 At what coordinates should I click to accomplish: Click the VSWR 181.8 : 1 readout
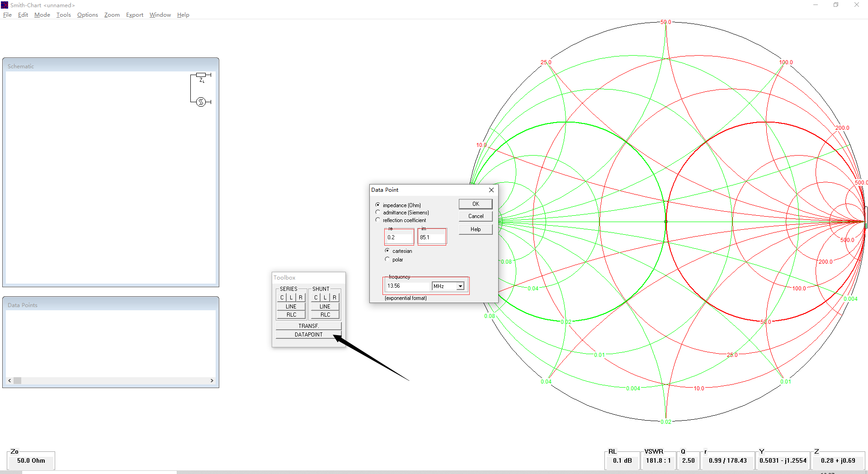coord(658,460)
